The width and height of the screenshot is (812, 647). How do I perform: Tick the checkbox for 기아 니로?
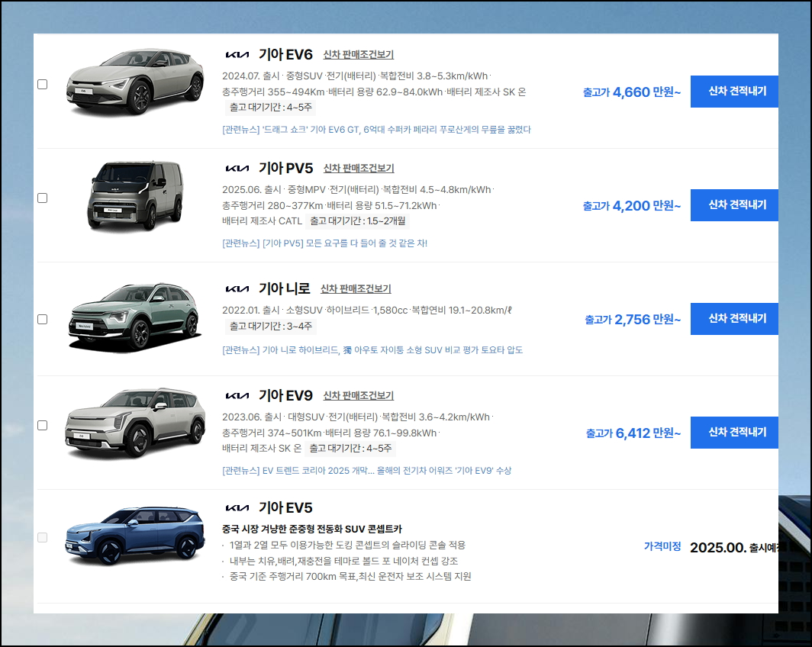coord(43,320)
